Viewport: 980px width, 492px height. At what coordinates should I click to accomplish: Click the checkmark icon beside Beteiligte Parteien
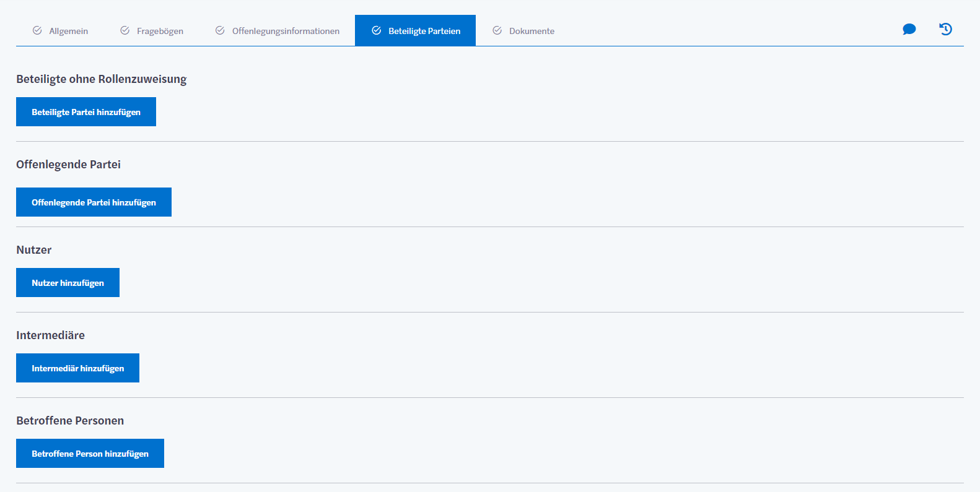[x=376, y=30]
